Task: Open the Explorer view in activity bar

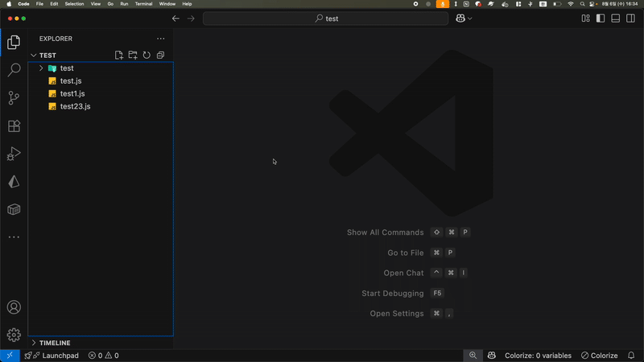Action: coord(14,42)
